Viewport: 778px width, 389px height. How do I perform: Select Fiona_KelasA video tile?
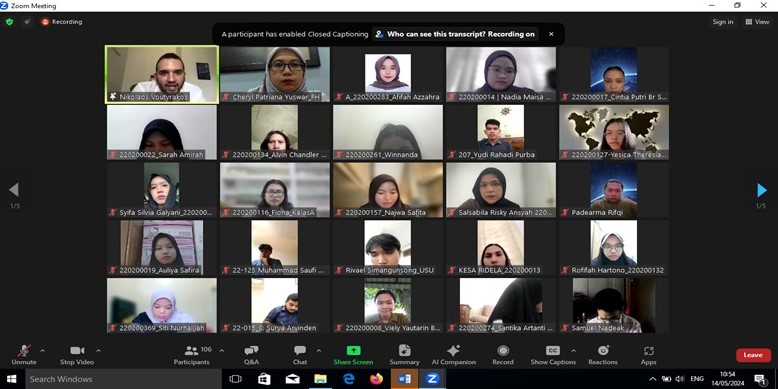[x=275, y=190]
